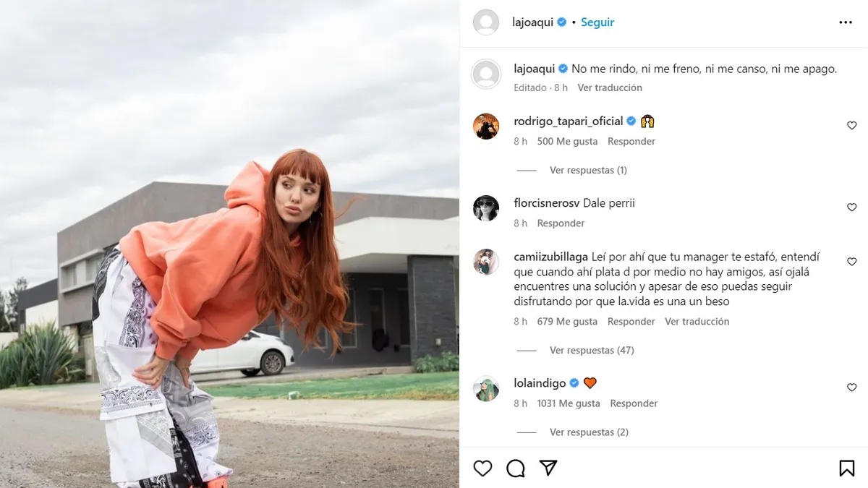Open camiizubillaga username link
This screenshot has height=488, width=868.
click(x=551, y=257)
